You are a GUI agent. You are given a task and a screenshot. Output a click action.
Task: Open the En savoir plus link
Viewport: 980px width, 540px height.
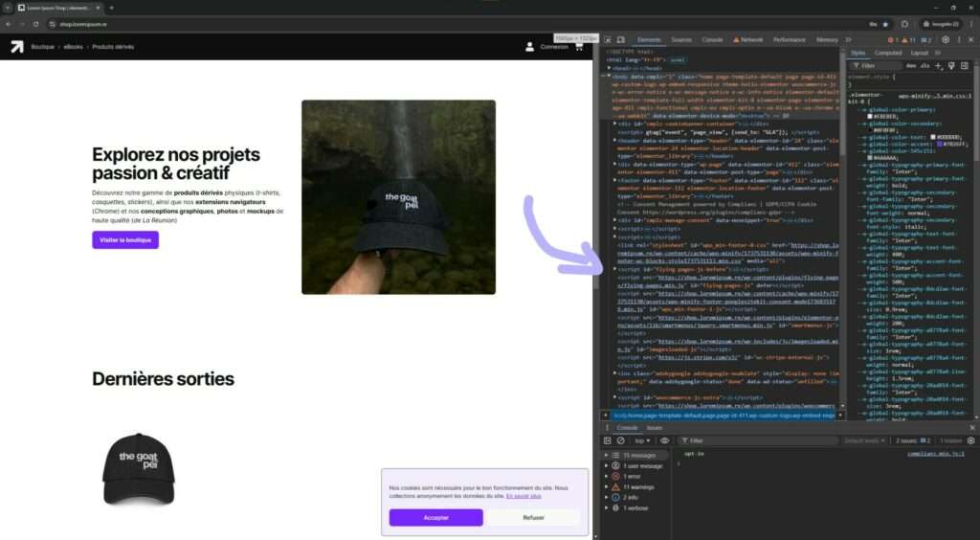pyautogui.click(x=523, y=496)
